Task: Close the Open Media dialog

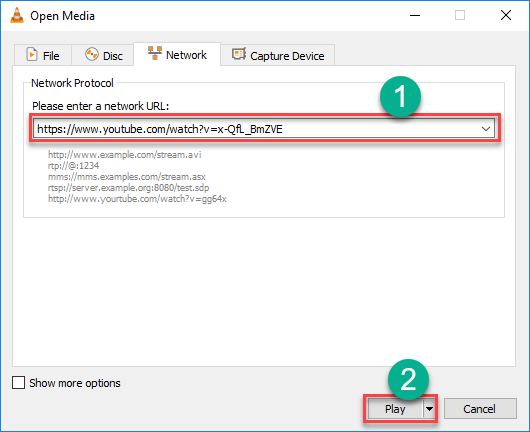Action: (x=506, y=16)
